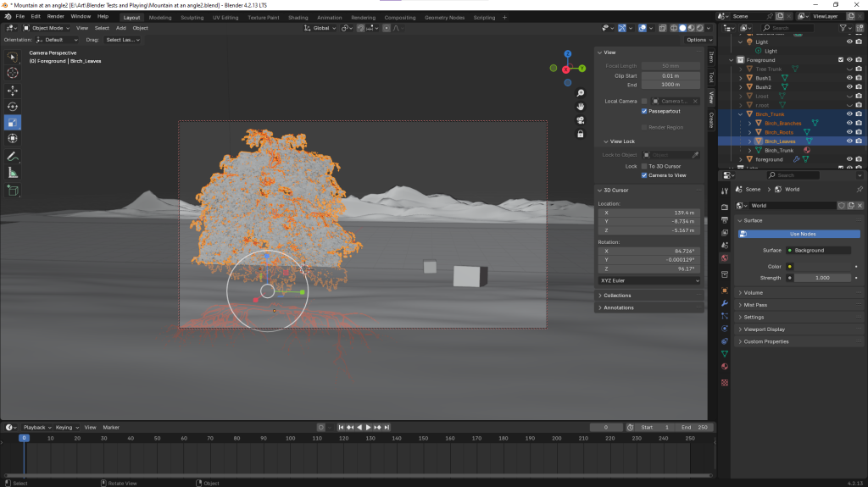Hide Birch_Leaves with its eye icon

[849, 141]
